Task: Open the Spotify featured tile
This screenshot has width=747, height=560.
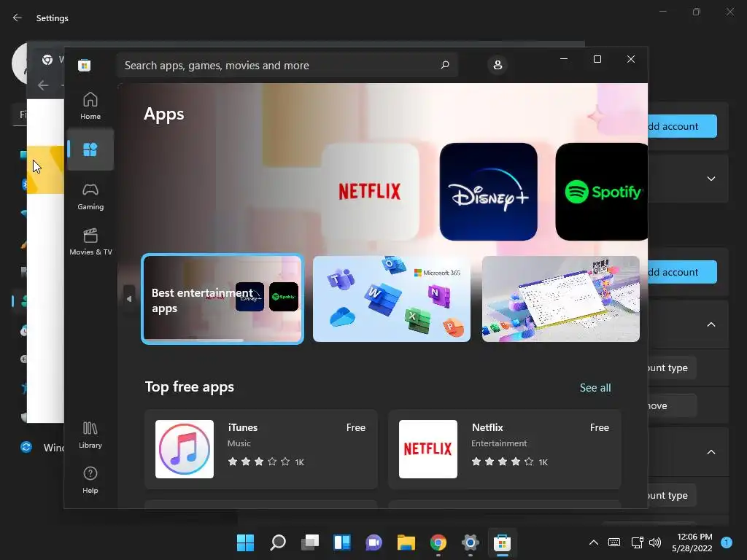Action: tap(602, 192)
